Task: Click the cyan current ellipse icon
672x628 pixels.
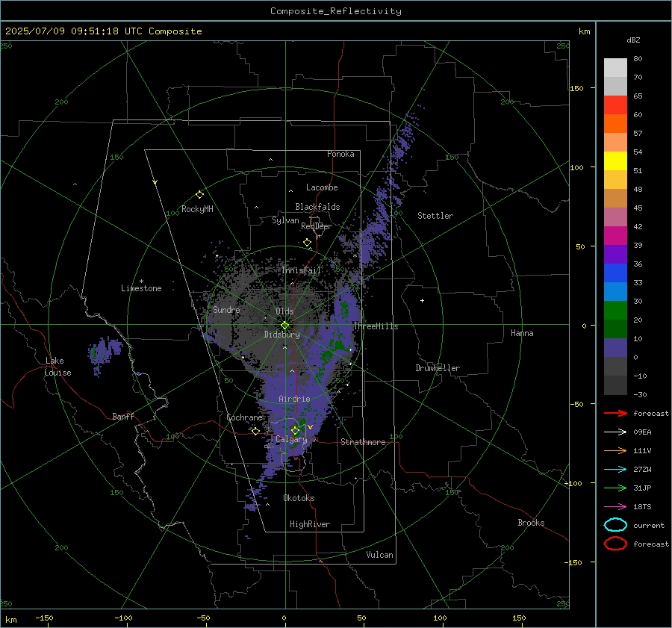Action: point(615,525)
